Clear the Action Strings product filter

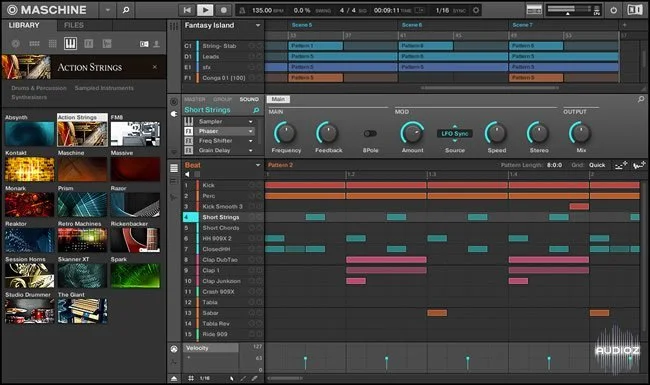(155, 67)
